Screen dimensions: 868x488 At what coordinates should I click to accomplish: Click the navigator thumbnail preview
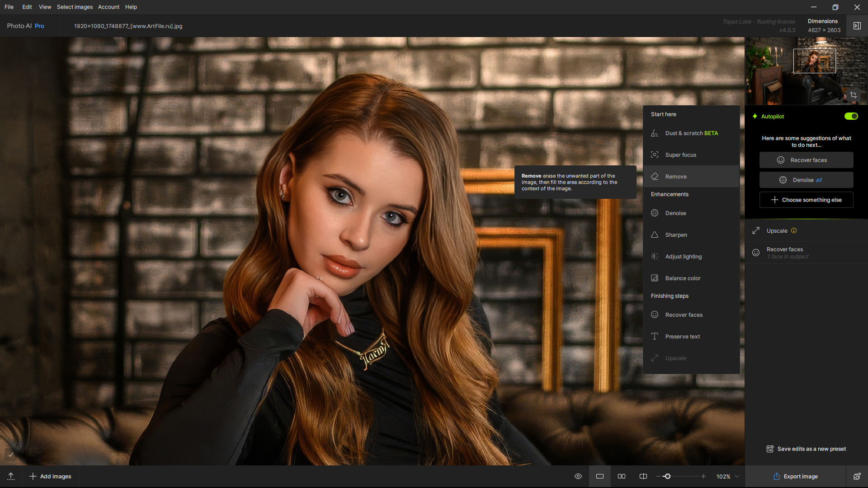pyautogui.click(x=806, y=71)
